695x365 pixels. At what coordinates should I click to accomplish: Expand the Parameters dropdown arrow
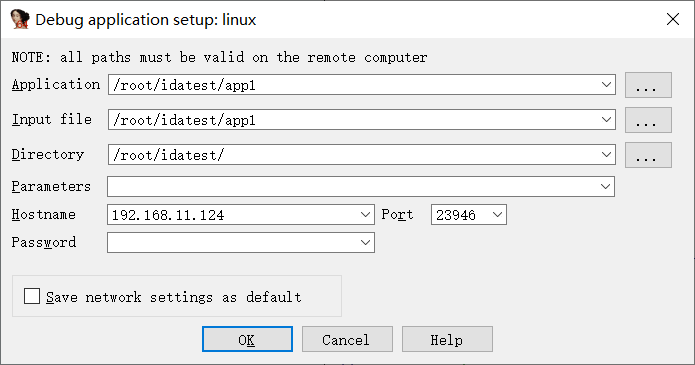pyautogui.click(x=605, y=186)
